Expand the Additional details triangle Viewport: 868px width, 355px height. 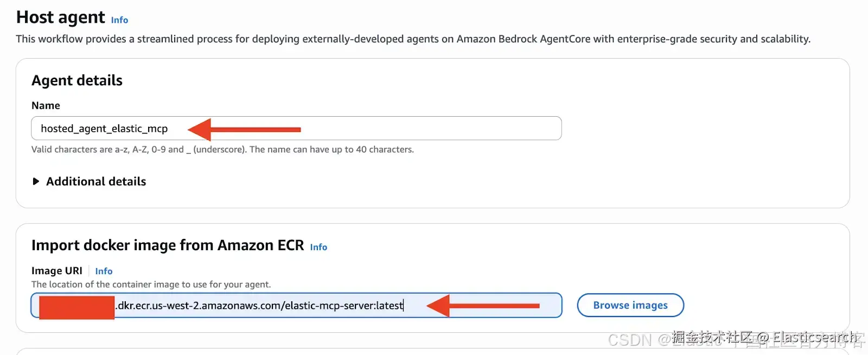(x=36, y=181)
